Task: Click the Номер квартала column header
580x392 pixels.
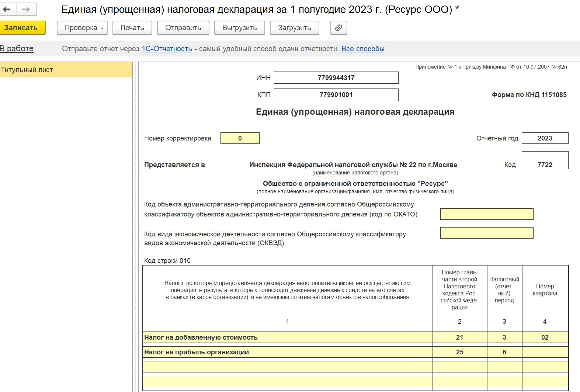Action: [545, 290]
